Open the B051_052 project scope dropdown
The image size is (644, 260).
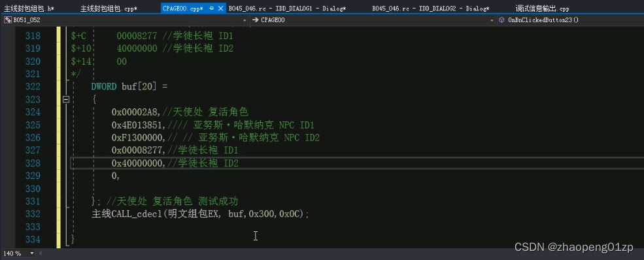126,20
